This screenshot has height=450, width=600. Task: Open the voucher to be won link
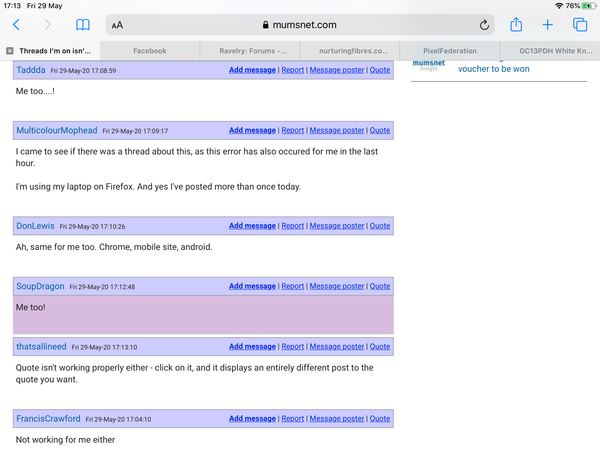[x=494, y=69]
